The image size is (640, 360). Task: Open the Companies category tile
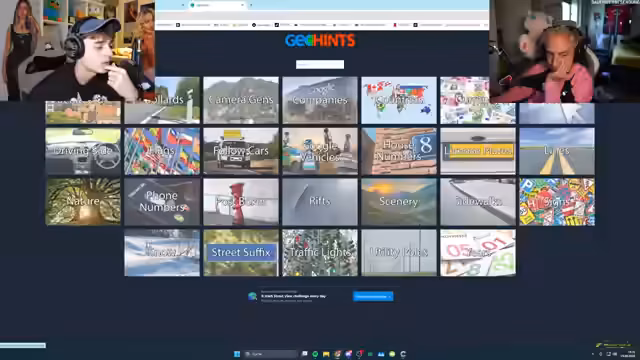pyautogui.click(x=320, y=100)
